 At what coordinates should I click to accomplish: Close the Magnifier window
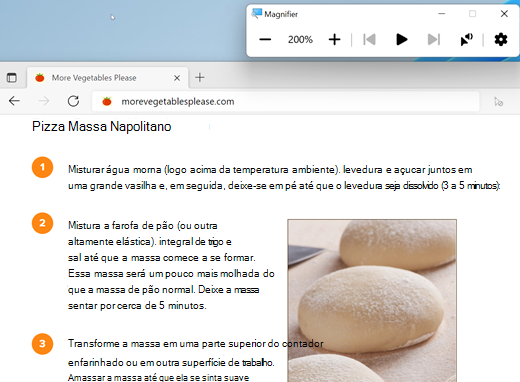[x=504, y=14]
